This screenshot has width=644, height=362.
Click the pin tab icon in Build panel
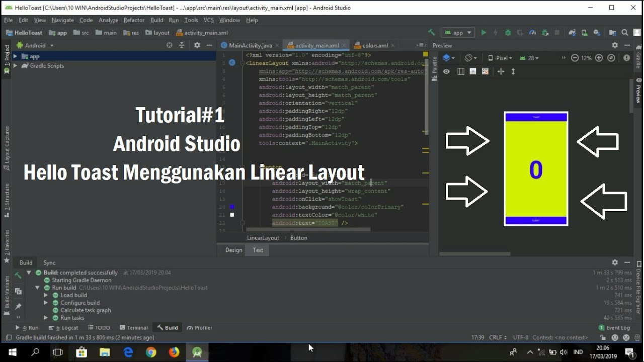[18, 306]
